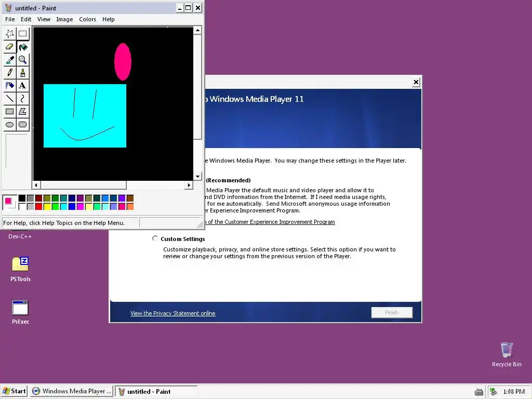Pick the white color swatch in the palette
532x399 pixels.
22,206
